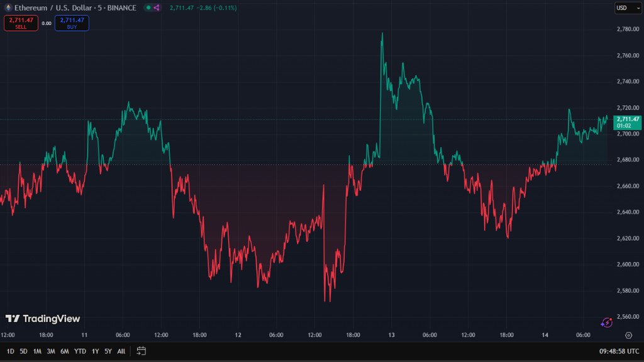Click the Ethereum logo icon
The image size is (644, 362).
(7, 8)
